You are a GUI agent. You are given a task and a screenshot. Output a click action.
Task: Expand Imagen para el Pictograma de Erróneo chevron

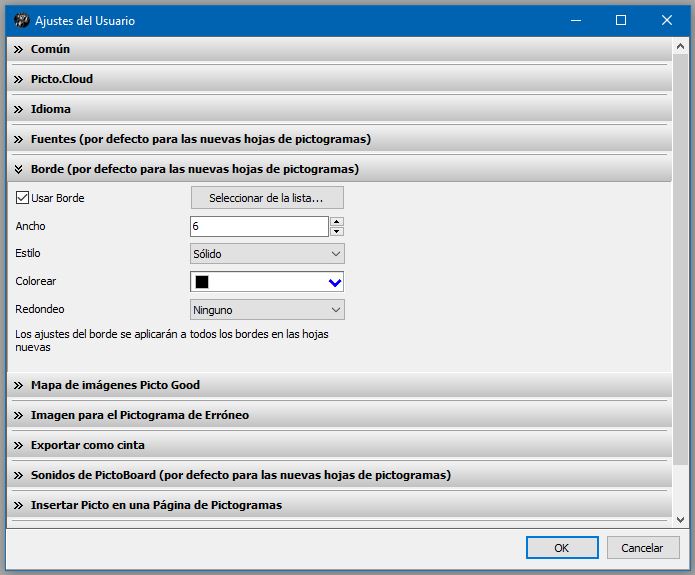[18, 415]
